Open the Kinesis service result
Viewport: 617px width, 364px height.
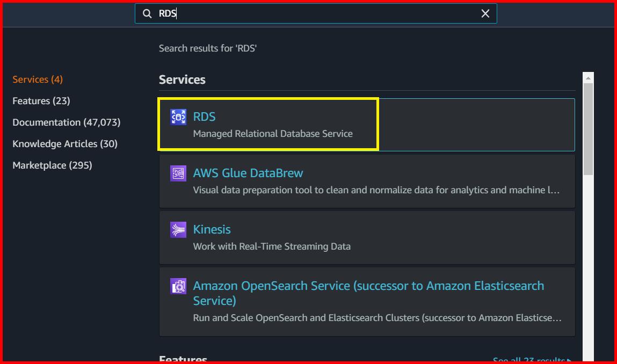(x=212, y=229)
